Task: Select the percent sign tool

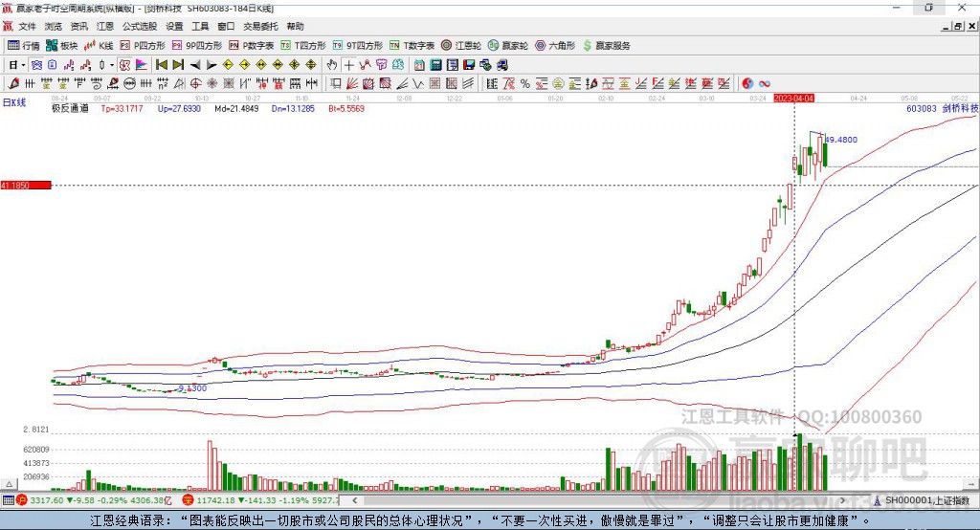Action: pos(525,84)
